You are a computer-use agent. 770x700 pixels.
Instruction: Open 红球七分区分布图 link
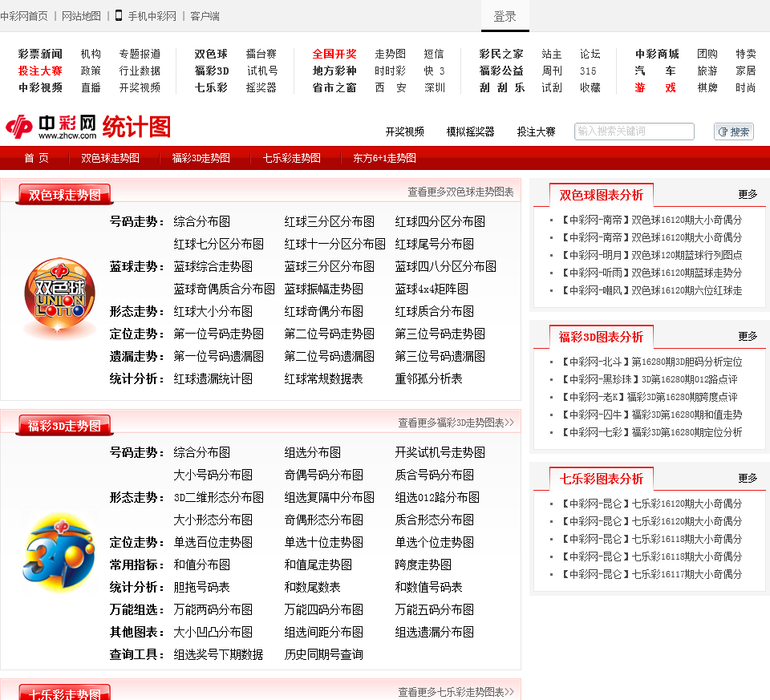pyautogui.click(x=218, y=244)
